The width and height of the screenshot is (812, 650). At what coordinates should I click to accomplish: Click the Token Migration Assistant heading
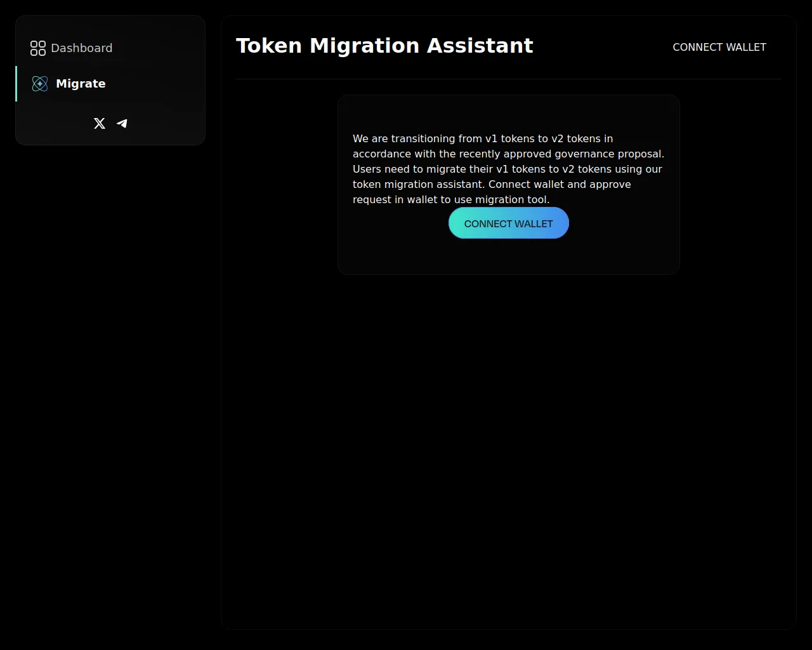pos(384,46)
